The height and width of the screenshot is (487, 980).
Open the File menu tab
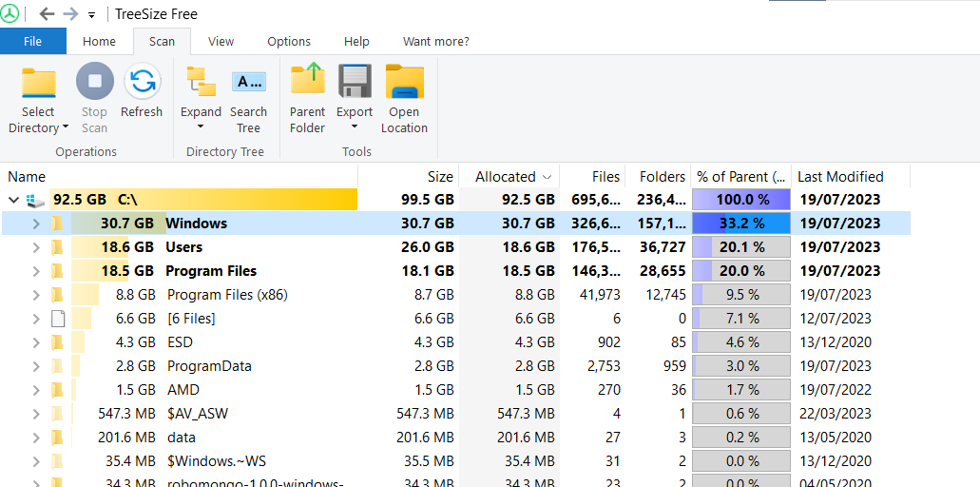[x=32, y=41]
